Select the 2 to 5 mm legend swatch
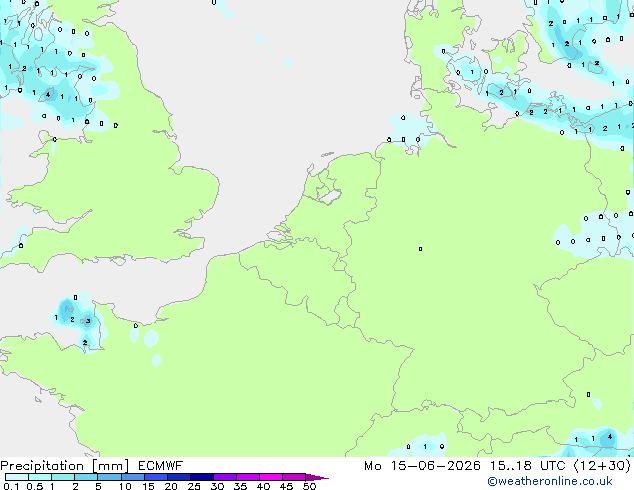Screen dimensions: 634x490 pos(86,477)
